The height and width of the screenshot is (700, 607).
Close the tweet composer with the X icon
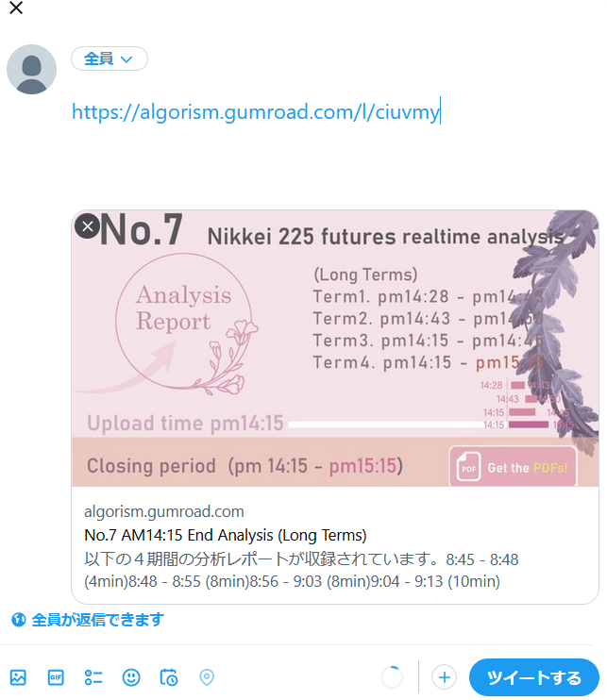coord(16,8)
